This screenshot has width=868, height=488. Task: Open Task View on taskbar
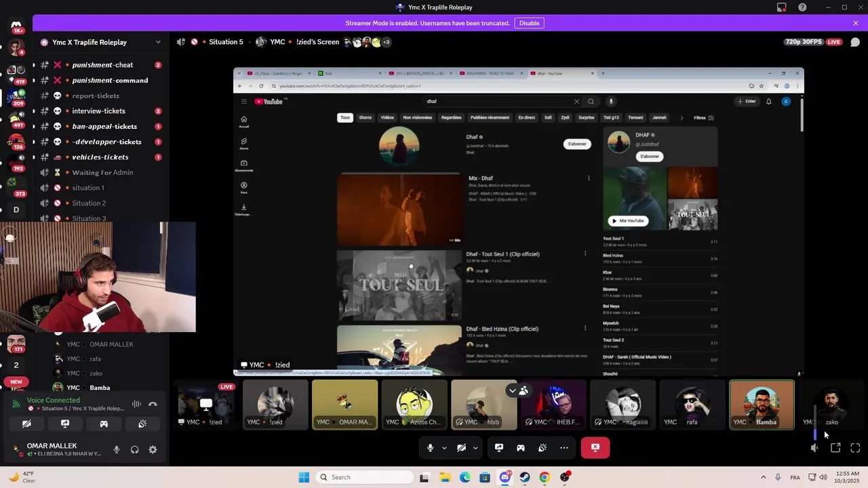pyautogui.click(x=425, y=477)
